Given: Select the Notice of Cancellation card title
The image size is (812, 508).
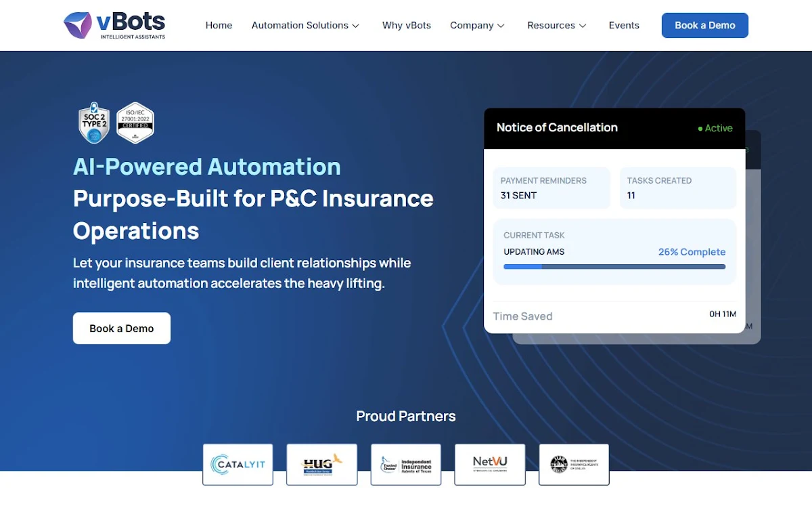Looking at the screenshot, I should 557,127.
